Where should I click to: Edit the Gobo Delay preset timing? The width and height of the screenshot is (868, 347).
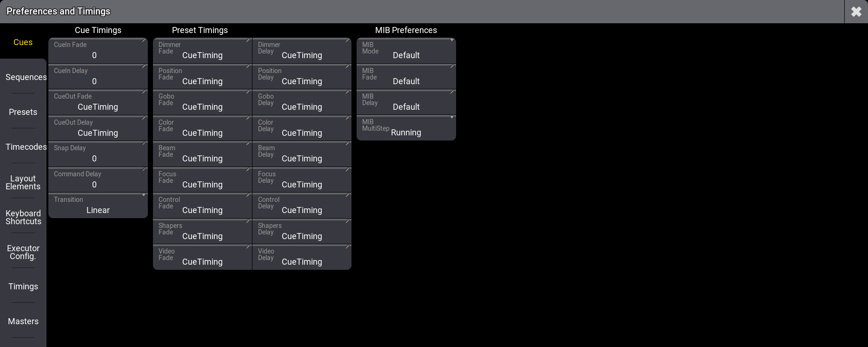302,102
